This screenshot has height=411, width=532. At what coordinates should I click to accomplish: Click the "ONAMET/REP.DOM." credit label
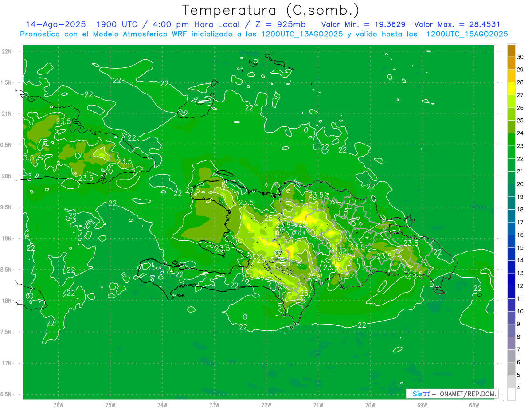[x=467, y=394]
